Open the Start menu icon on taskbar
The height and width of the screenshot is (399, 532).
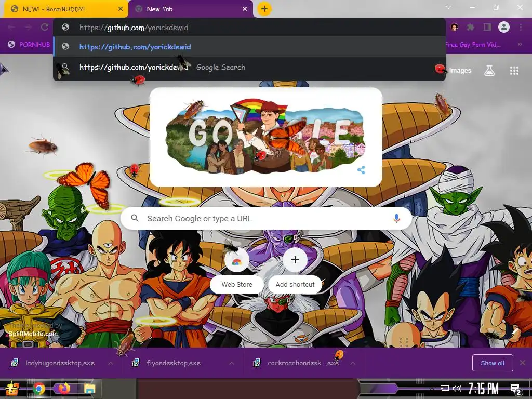(x=12, y=389)
